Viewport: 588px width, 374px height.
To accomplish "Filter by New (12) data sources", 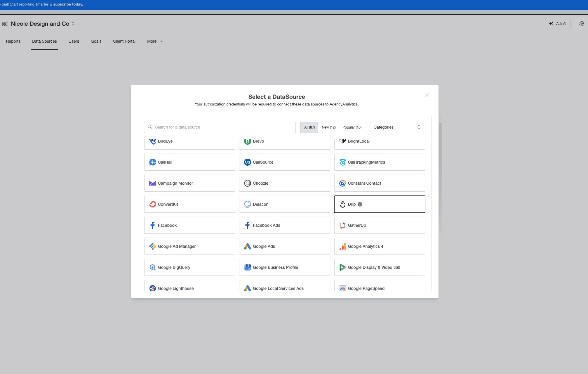I will 329,127.
